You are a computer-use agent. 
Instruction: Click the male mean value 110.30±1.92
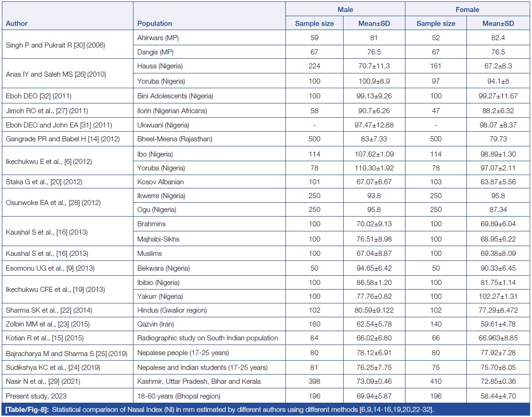374,168
